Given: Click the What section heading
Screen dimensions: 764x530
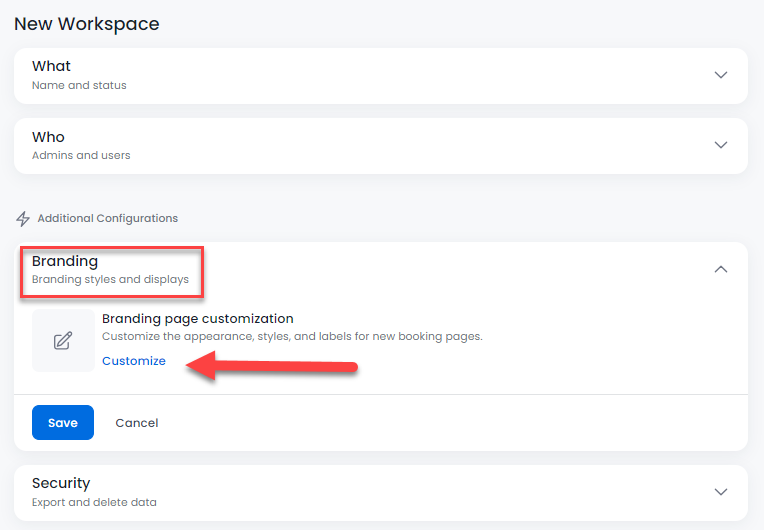Looking at the screenshot, I should click(51, 66).
